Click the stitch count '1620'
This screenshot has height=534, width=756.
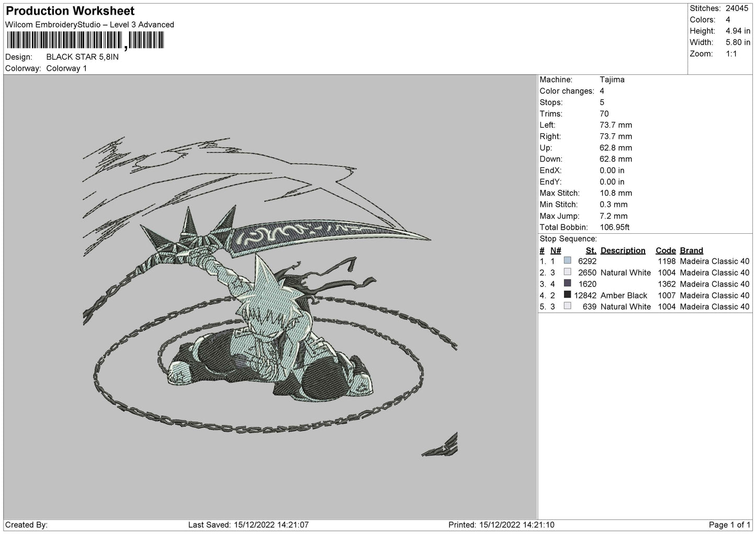point(588,285)
